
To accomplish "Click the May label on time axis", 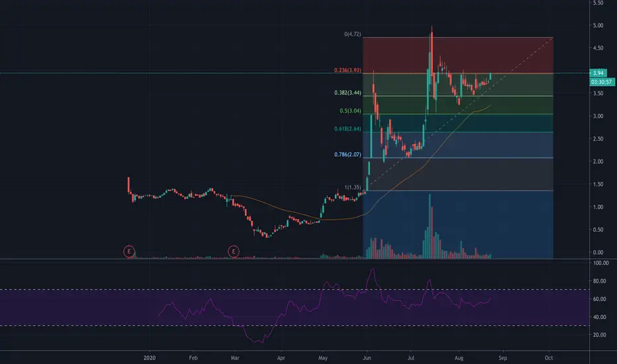I will 322,357.
